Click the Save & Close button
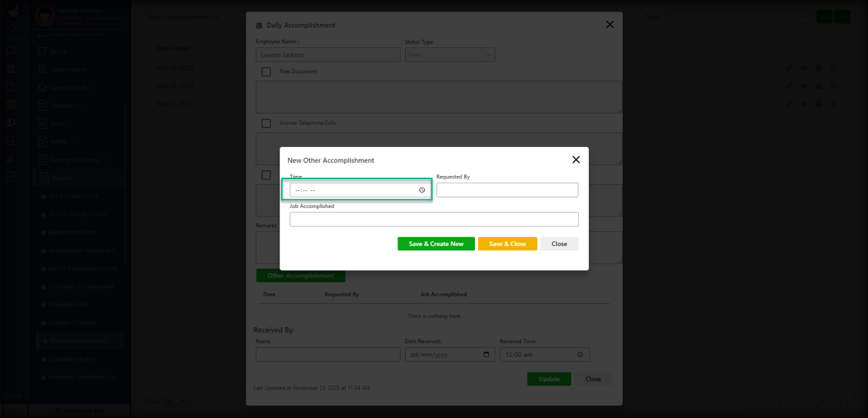 [507, 244]
